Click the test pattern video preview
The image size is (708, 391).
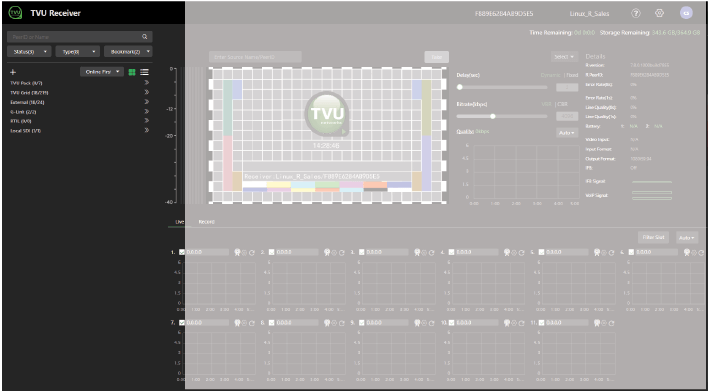click(x=328, y=135)
